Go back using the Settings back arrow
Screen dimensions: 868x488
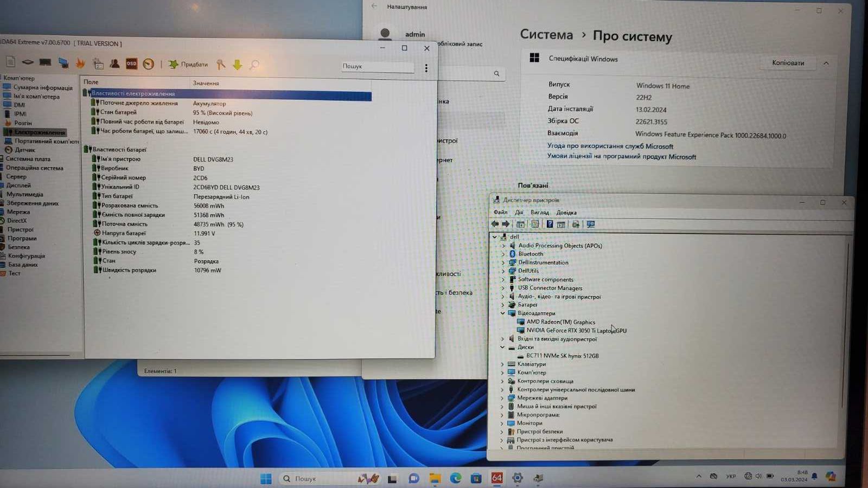click(374, 6)
